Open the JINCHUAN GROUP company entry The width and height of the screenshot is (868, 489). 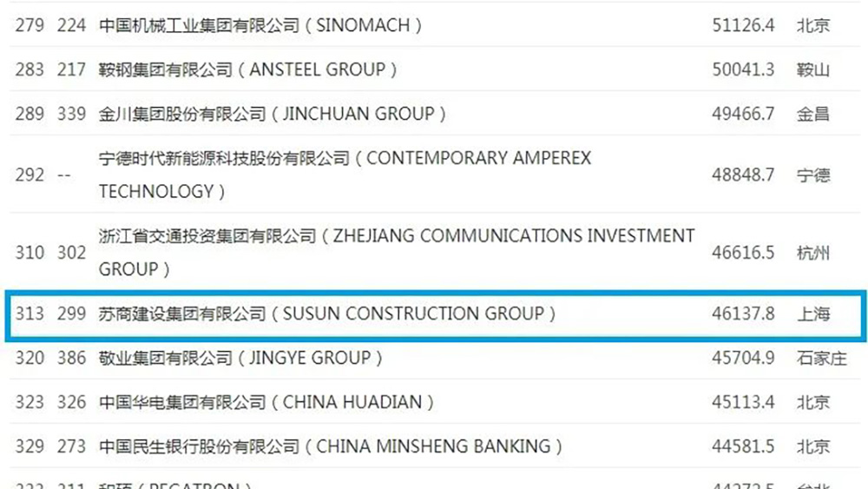coord(273,114)
